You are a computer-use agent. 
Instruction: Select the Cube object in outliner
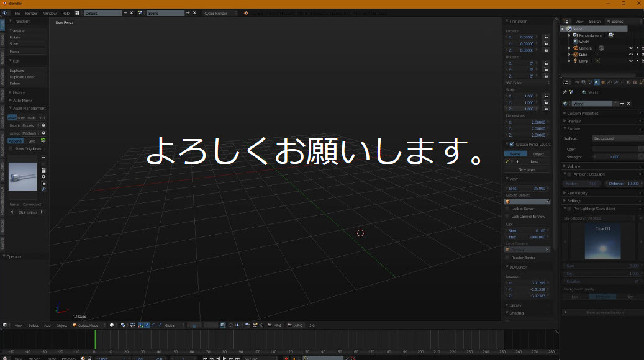point(583,55)
